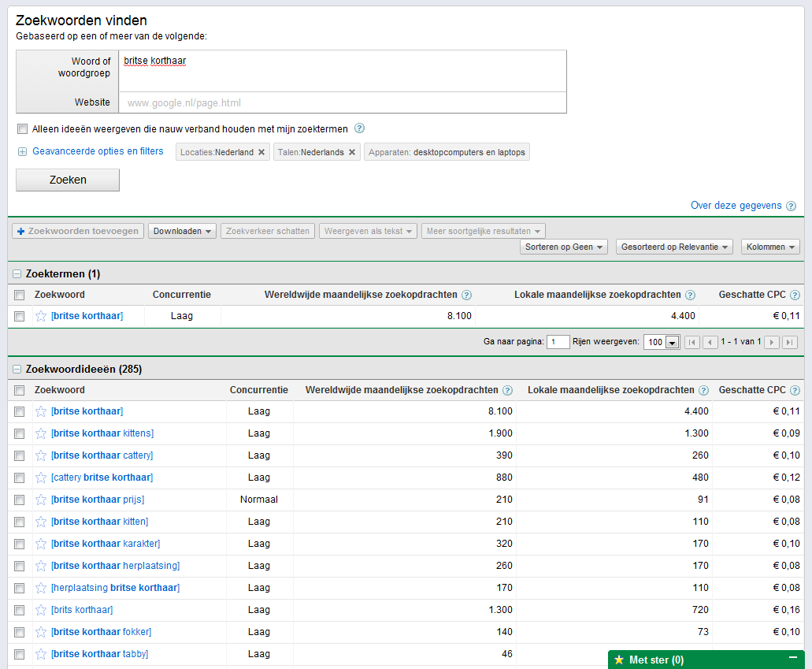Open Rijen weergeven 100 dropdown
Screen dimensions: 812x669
click(x=662, y=342)
